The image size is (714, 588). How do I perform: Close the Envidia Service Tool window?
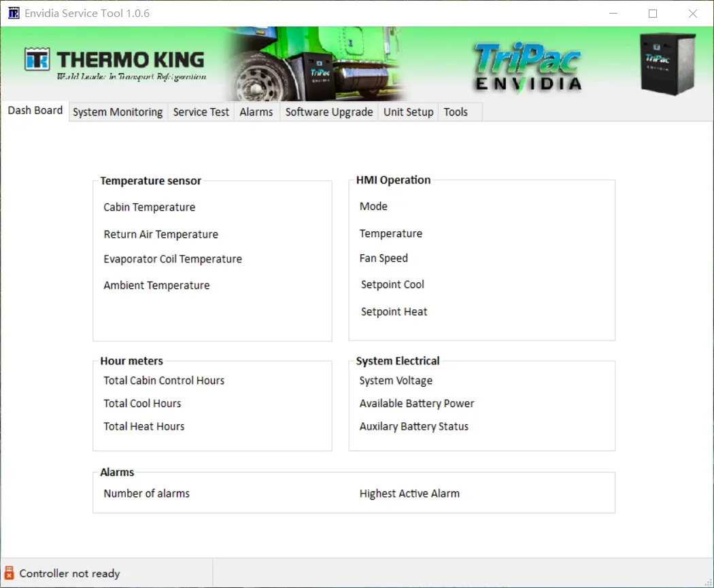point(693,13)
